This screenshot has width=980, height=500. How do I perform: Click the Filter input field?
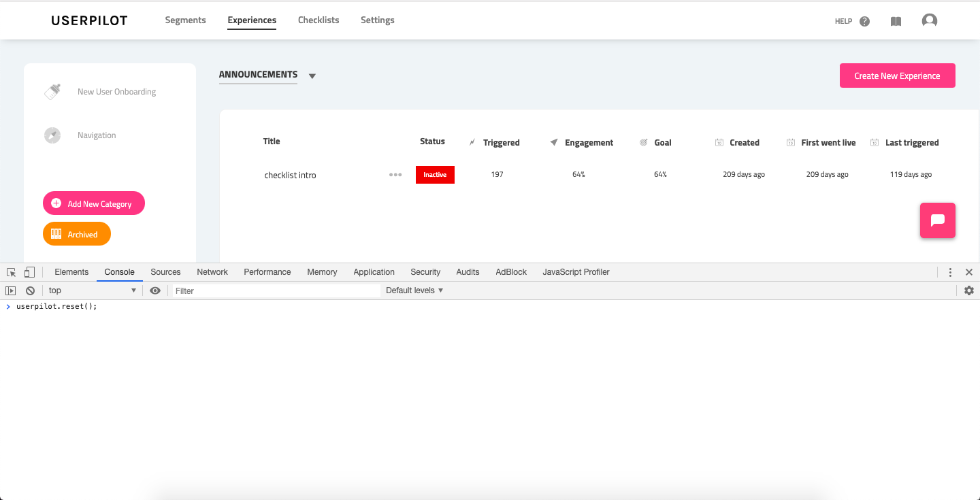272,290
